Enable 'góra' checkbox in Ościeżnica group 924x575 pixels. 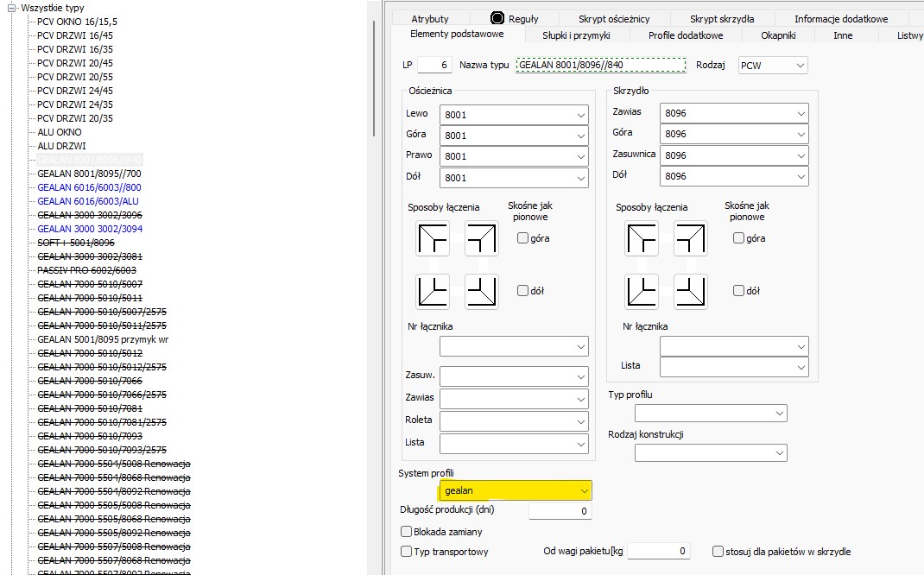pyautogui.click(x=522, y=238)
